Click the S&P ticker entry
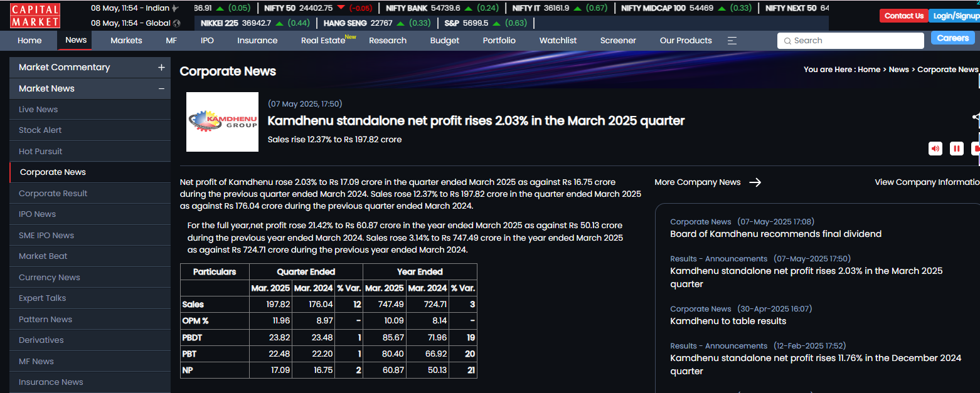This screenshot has width=980, height=393. click(x=486, y=23)
